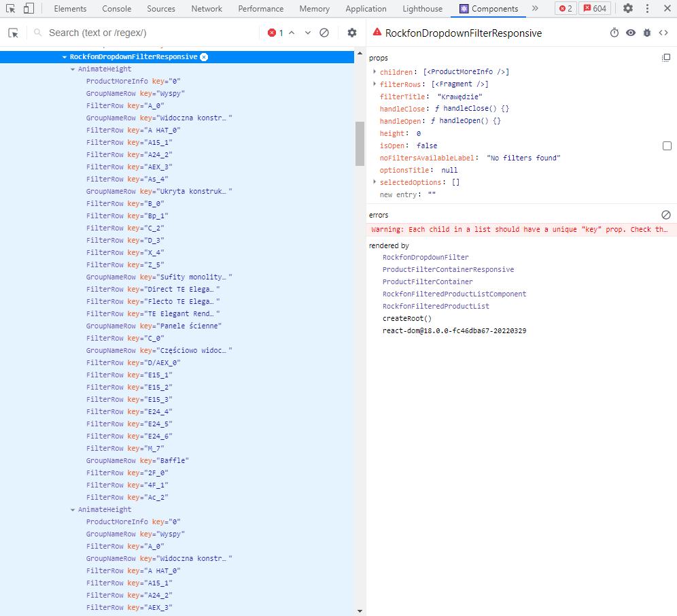This screenshot has height=616, width=677.
Task: Open the Console tab
Action: [x=117, y=9]
